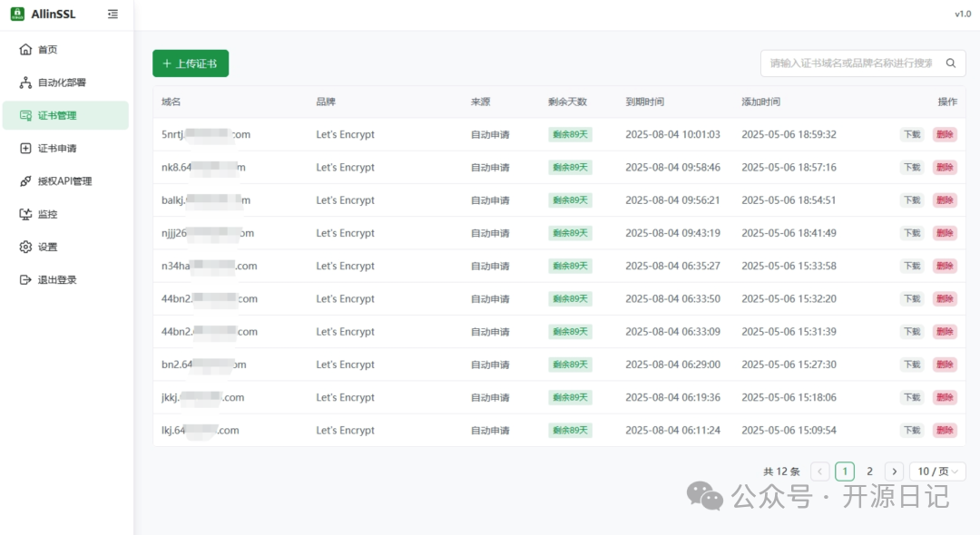Jump to page 2 of results
The height and width of the screenshot is (535, 980).
[x=869, y=472]
